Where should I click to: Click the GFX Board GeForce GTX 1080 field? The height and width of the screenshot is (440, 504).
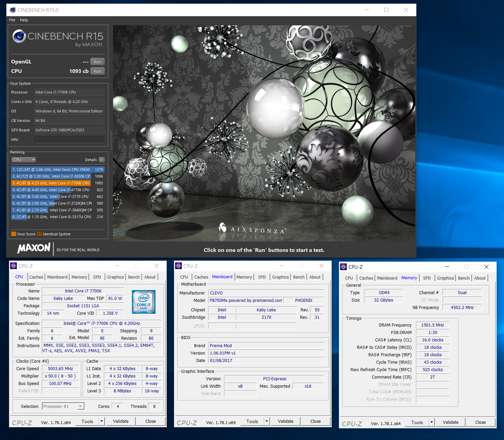(69, 130)
